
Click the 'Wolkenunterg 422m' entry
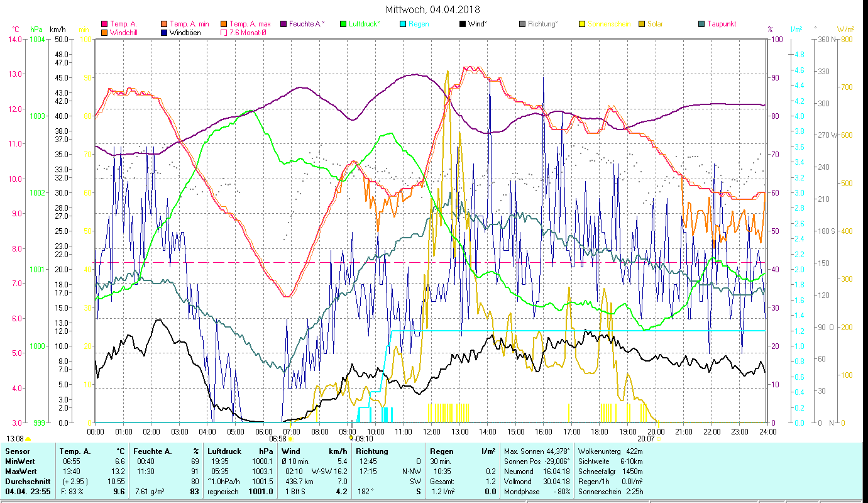pos(610,451)
